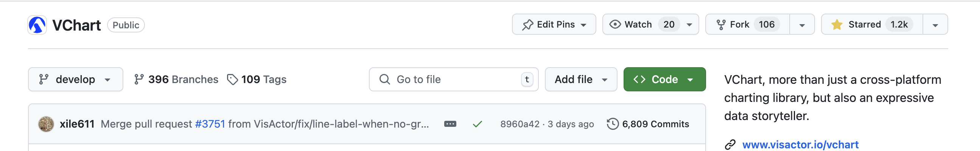Click the branch icon beside 396 Branches
The width and height of the screenshot is (980, 151).
coord(139,79)
